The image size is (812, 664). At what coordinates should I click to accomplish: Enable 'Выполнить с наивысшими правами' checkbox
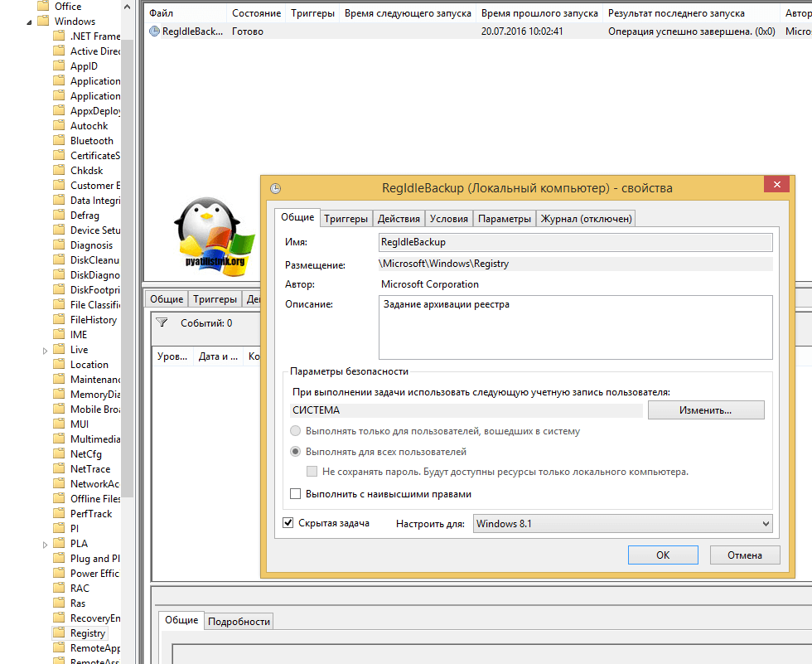coord(296,494)
